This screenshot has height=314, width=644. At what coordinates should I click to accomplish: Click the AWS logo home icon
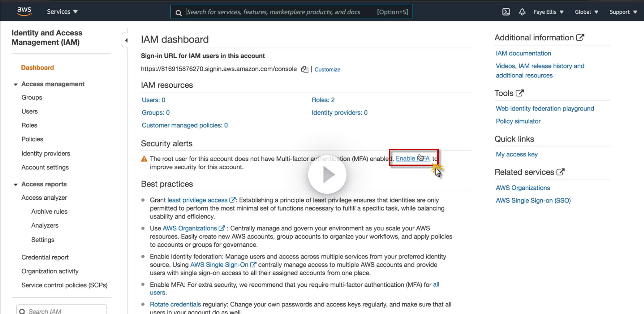click(24, 11)
